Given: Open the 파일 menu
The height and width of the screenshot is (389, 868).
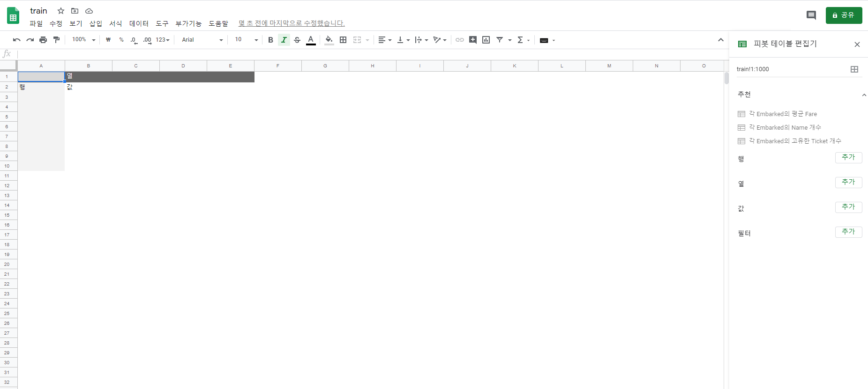Looking at the screenshot, I should (36, 23).
